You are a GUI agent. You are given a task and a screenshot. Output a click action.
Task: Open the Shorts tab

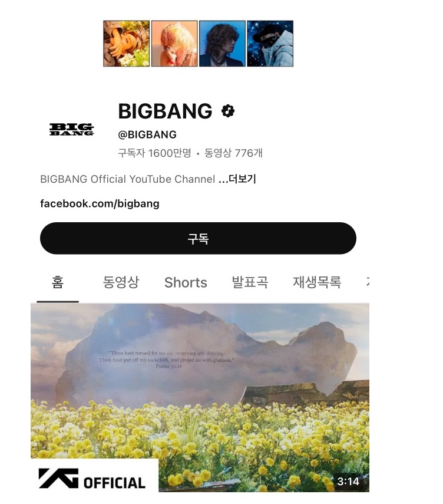pos(186,283)
